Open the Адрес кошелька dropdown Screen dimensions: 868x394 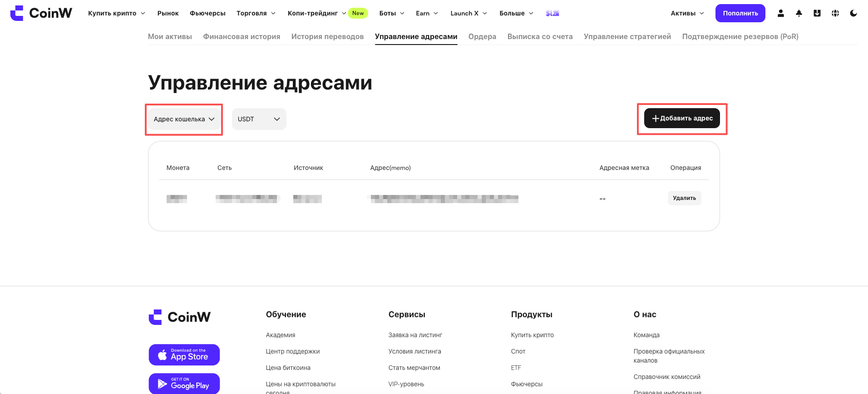184,119
